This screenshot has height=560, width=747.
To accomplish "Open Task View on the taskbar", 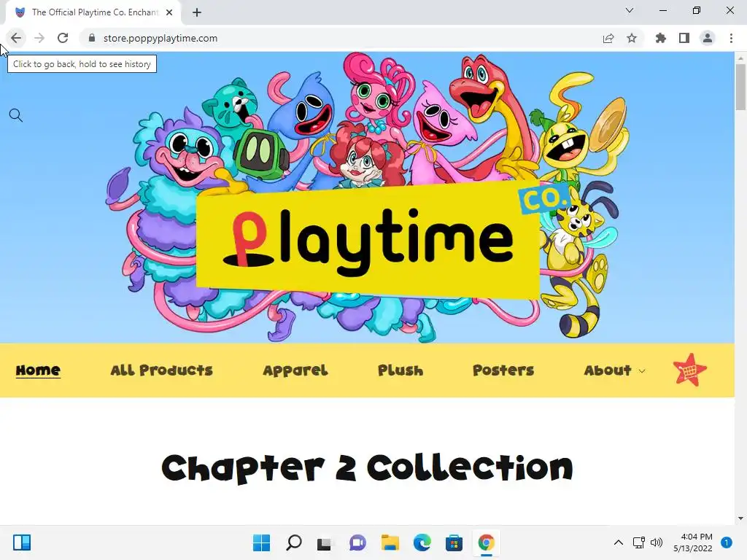I will [x=325, y=542].
